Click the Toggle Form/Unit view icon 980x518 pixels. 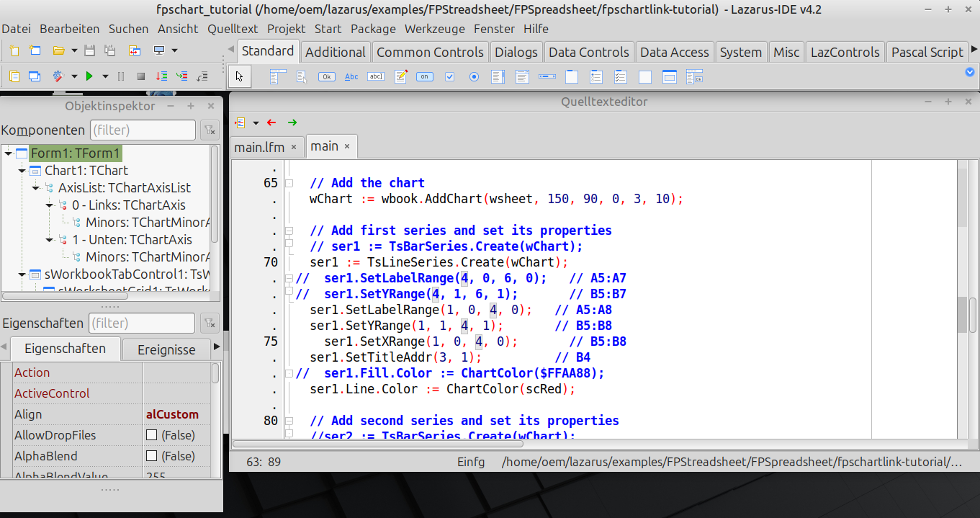point(135,51)
